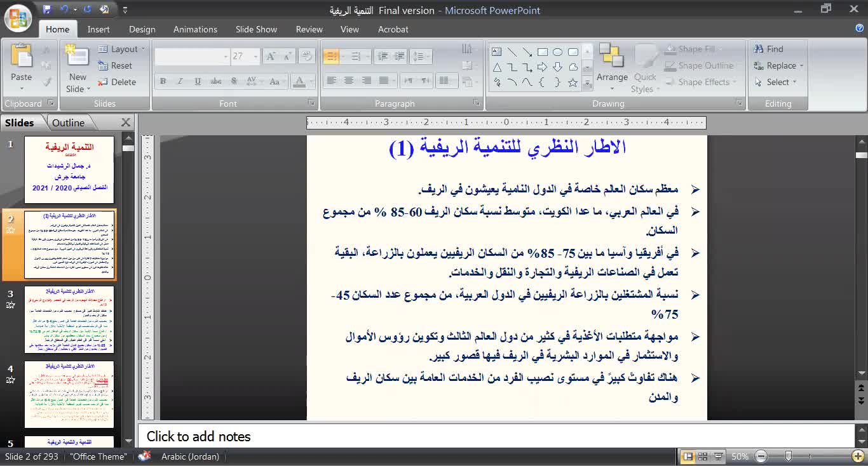
Task: Click Slide Sorter view button
Action: pyautogui.click(x=703, y=456)
